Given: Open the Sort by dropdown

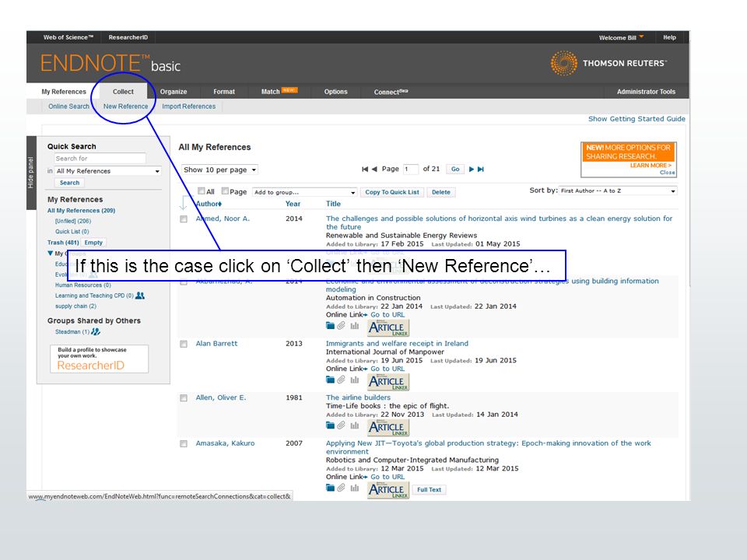Looking at the screenshot, I should tap(618, 191).
